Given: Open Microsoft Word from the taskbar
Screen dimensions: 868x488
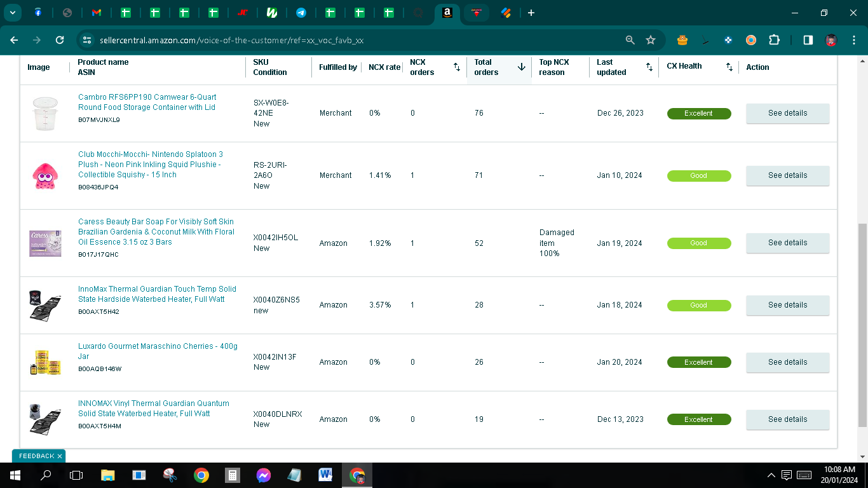Looking at the screenshot, I should [326, 475].
